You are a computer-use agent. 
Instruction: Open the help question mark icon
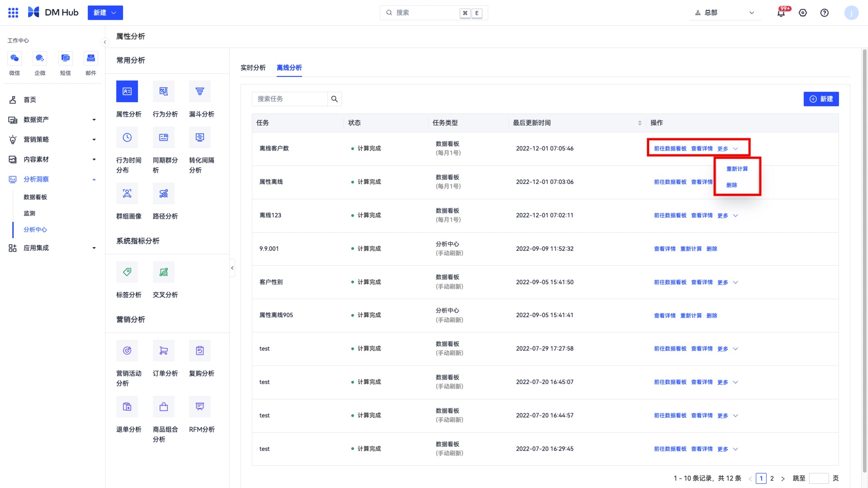[x=825, y=13]
